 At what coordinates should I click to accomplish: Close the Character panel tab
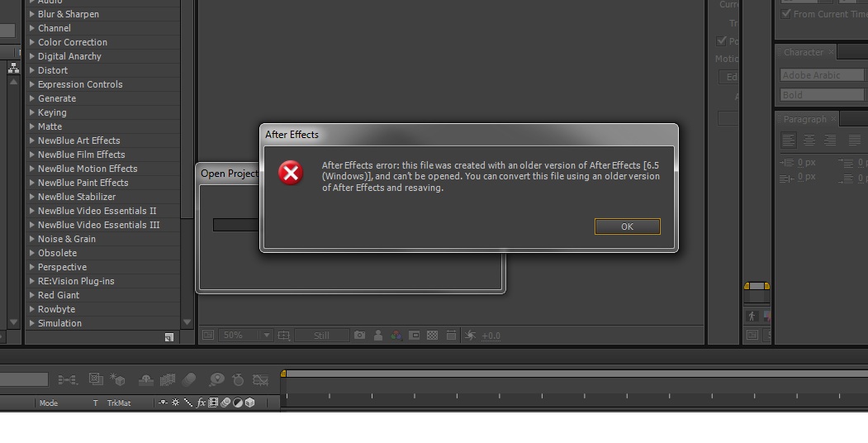coord(831,52)
